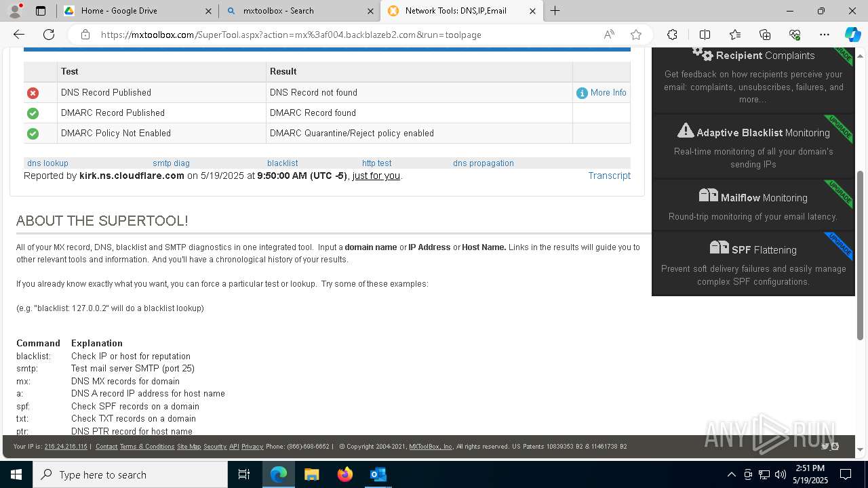View the Transcript link

[x=610, y=176]
